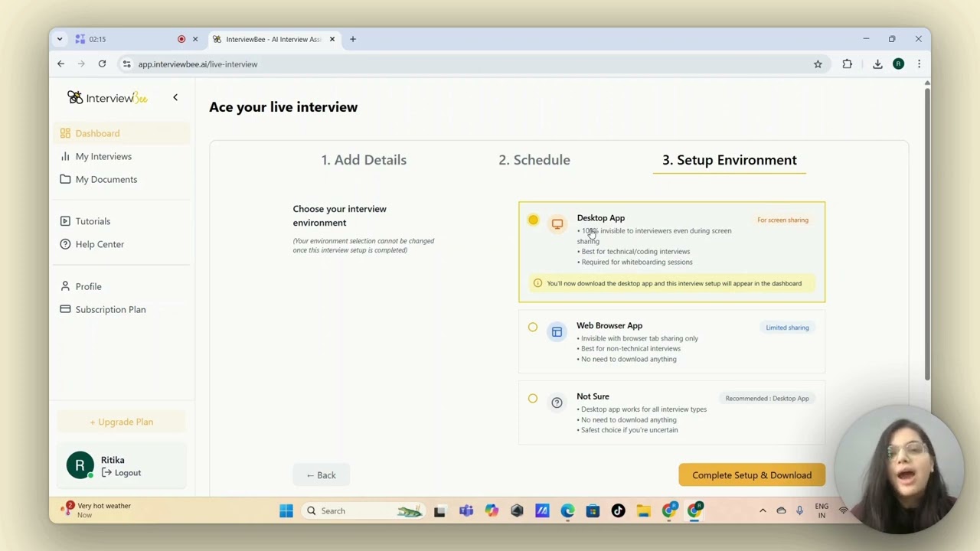This screenshot has width=980, height=551.
Task: Log out of Ritika's account
Action: (x=122, y=473)
